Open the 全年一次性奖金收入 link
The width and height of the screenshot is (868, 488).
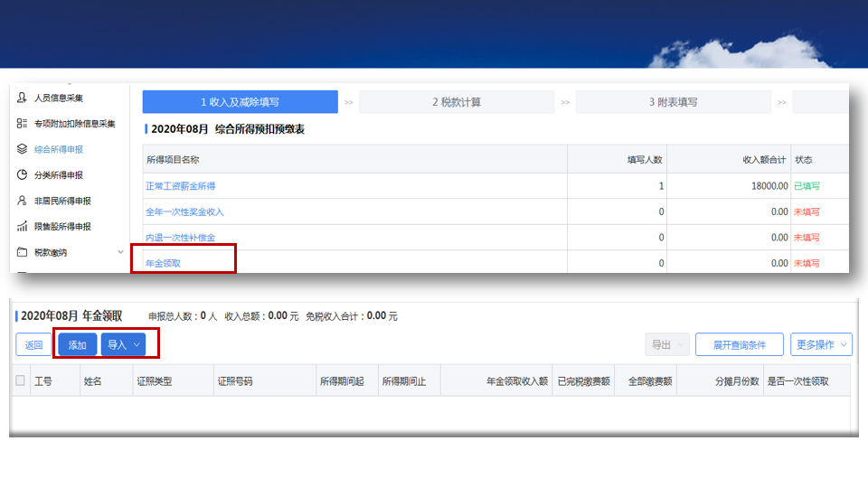(184, 211)
